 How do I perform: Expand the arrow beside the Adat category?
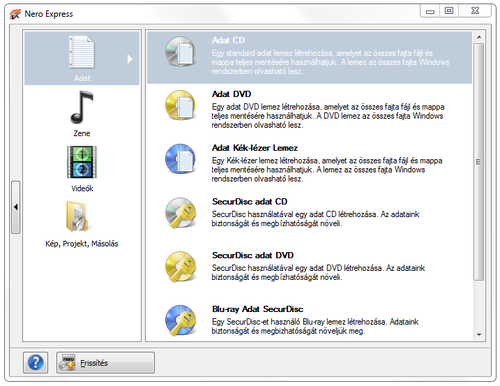pos(130,59)
